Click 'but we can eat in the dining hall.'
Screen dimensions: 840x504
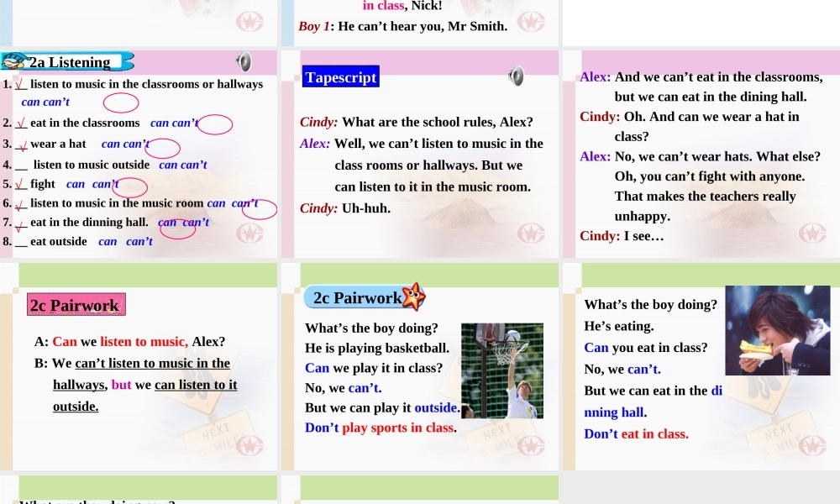coord(711,97)
